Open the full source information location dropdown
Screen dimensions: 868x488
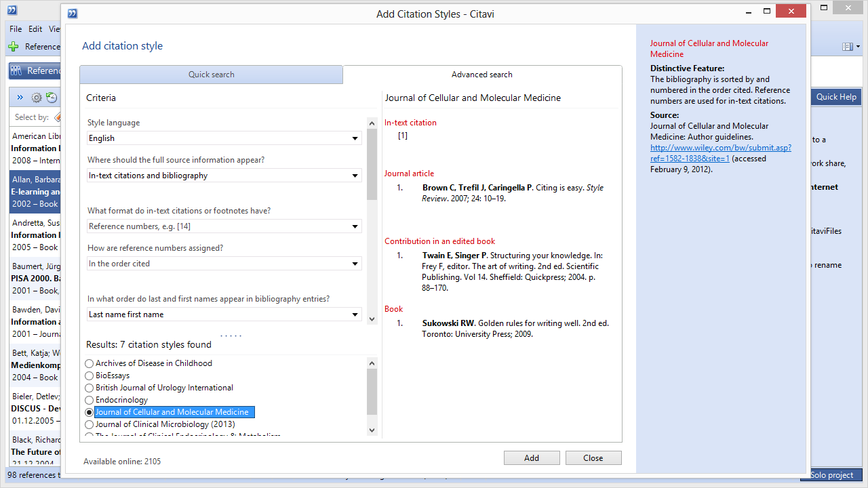224,176
